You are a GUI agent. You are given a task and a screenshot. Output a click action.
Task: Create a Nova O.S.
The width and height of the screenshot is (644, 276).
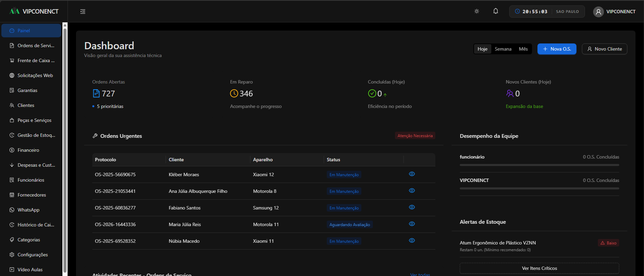pyautogui.click(x=557, y=49)
